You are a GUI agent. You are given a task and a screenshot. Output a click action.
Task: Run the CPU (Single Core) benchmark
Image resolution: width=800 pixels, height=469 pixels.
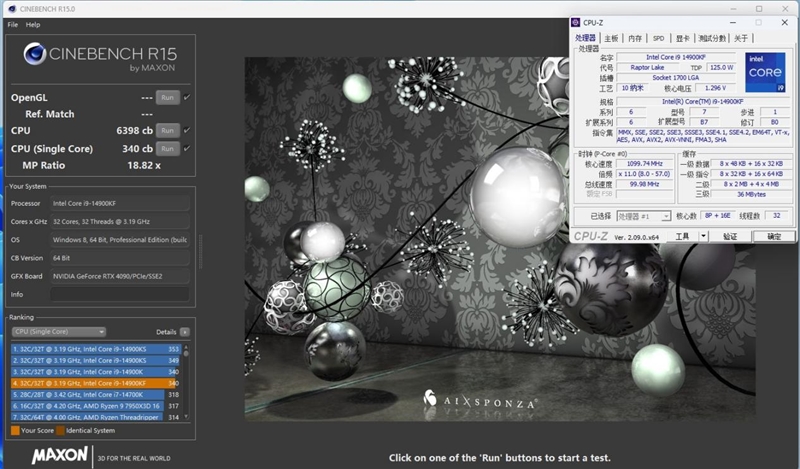(167, 149)
